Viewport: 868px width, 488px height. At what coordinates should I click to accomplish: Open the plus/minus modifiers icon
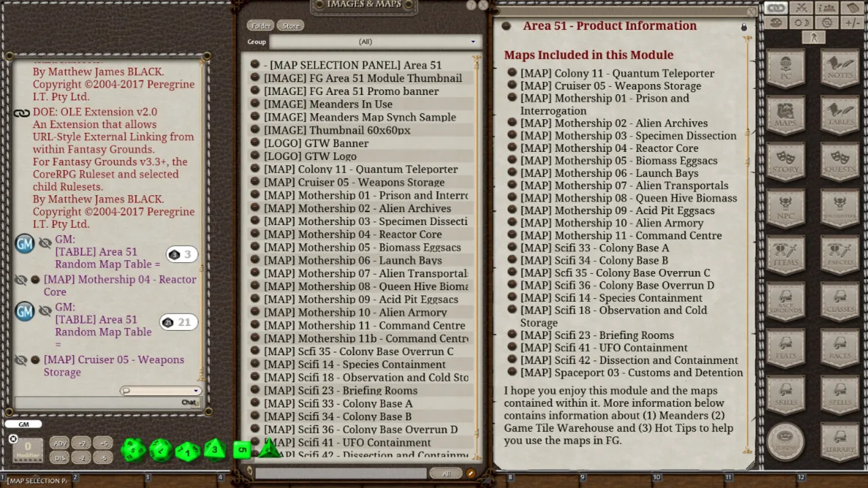tap(852, 22)
